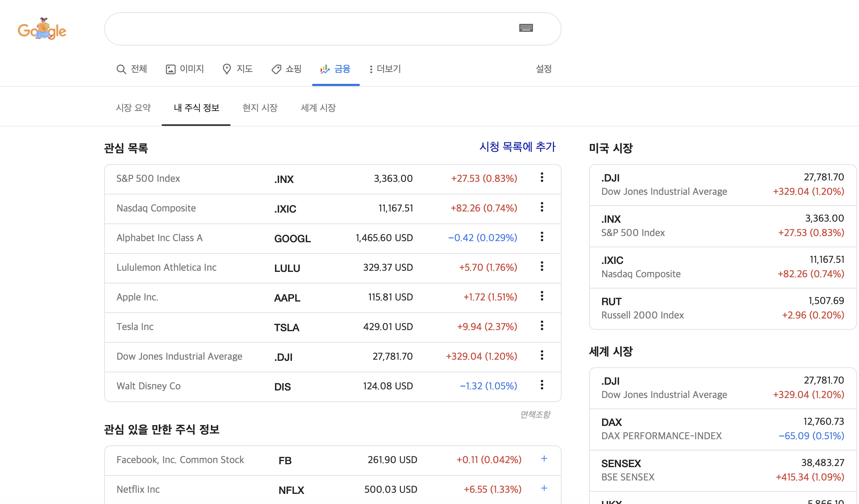Screen dimensions: 859x504
Task: Switch to the 이미지 search tab
Action: pos(185,69)
